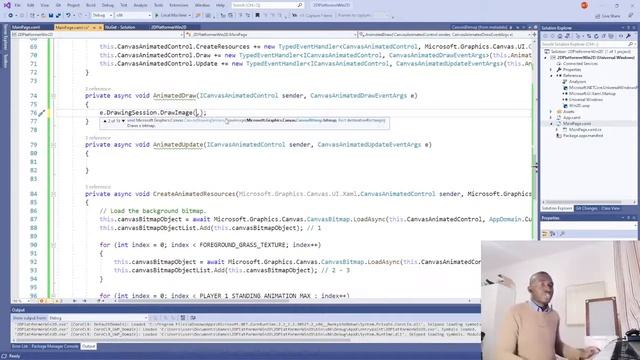Open the Debug configuration dropdown
This screenshot has width=640, height=360.
[x=102, y=15]
